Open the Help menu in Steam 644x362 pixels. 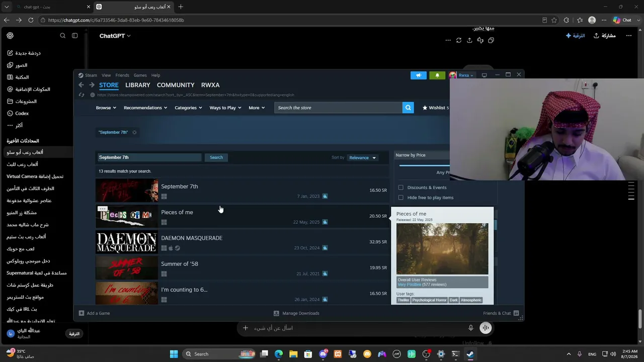[x=156, y=75]
